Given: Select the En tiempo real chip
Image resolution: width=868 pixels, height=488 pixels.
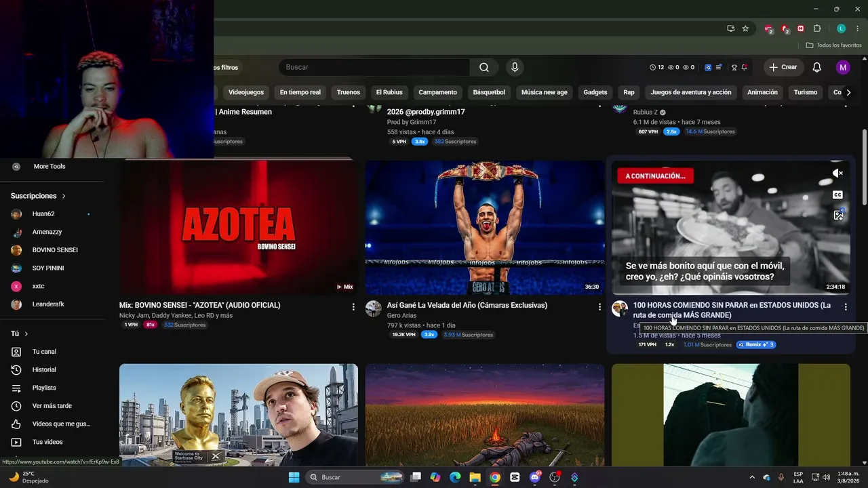Looking at the screenshot, I should 300,92.
